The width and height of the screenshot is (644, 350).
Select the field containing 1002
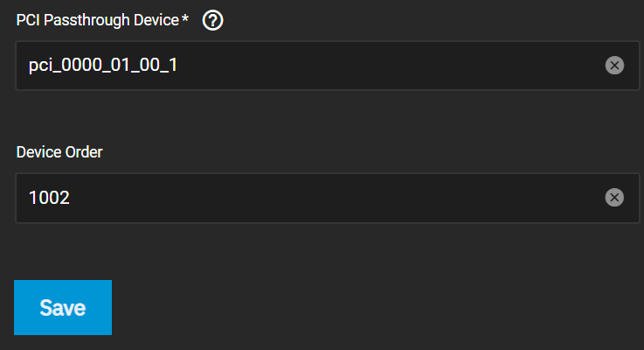(x=328, y=198)
